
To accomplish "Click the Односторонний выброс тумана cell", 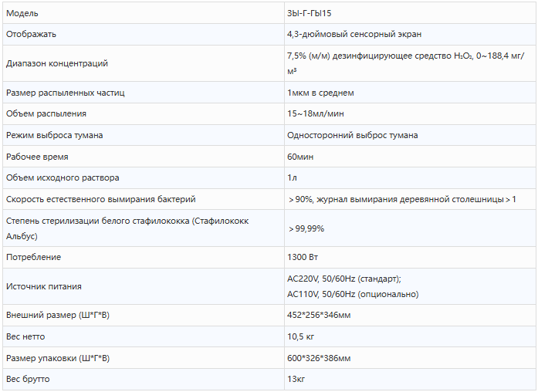I will tap(353, 135).
